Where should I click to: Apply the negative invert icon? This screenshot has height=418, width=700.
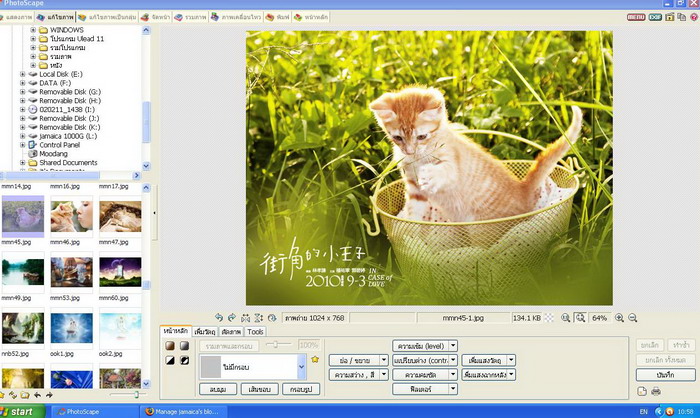point(184,360)
